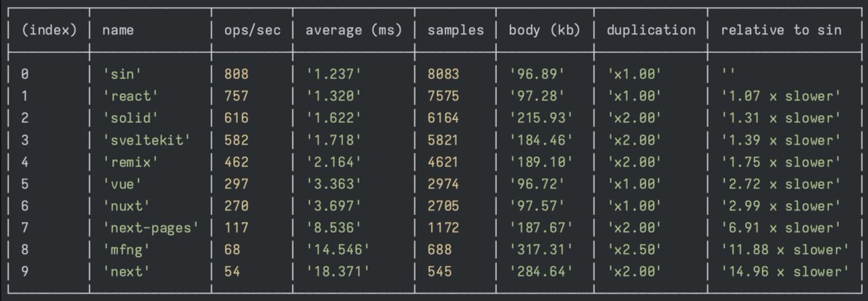Viewport: 868px width, 301px height.
Task: Select the name cell 'sin'
Action: click(123, 74)
